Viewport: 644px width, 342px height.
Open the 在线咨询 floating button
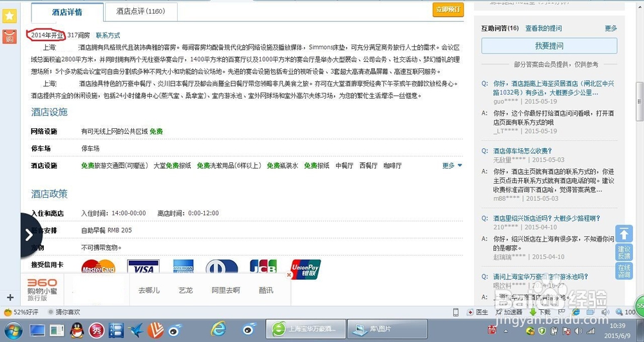click(624, 271)
